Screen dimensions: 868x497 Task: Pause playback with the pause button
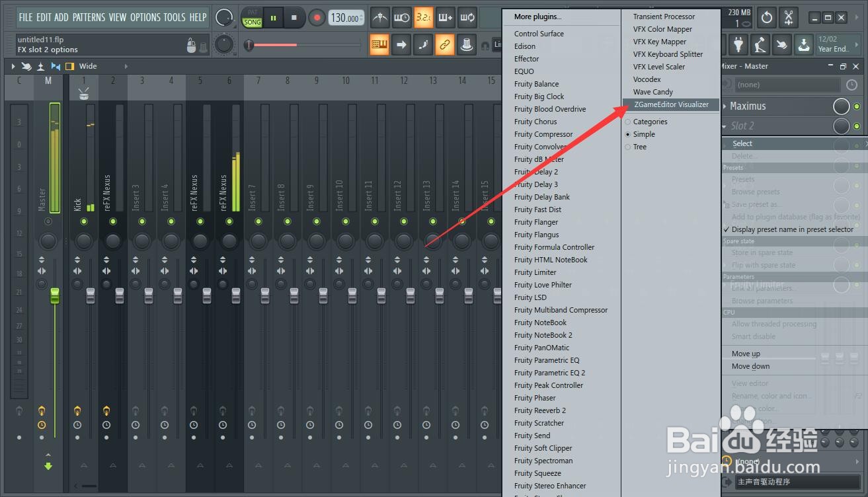pos(272,18)
